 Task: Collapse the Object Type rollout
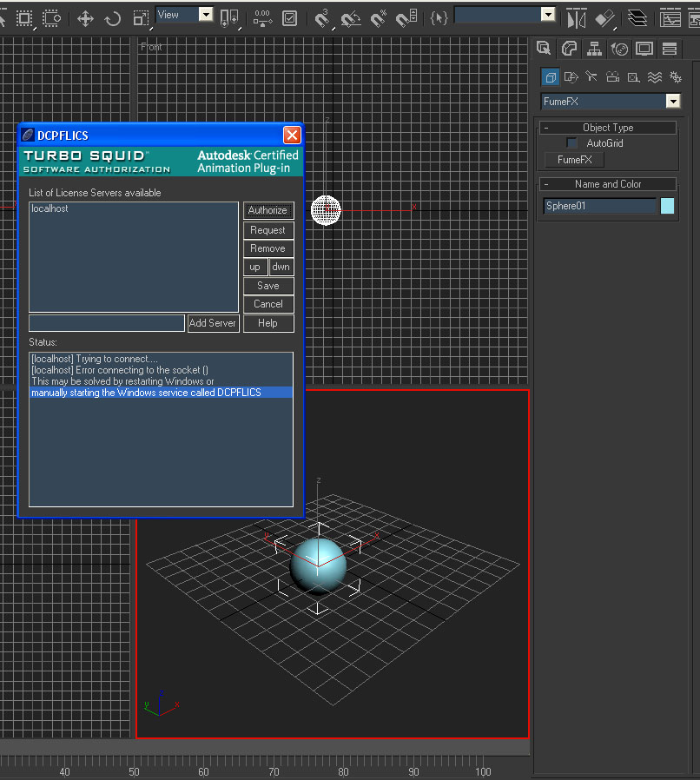click(x=608, y=128)
